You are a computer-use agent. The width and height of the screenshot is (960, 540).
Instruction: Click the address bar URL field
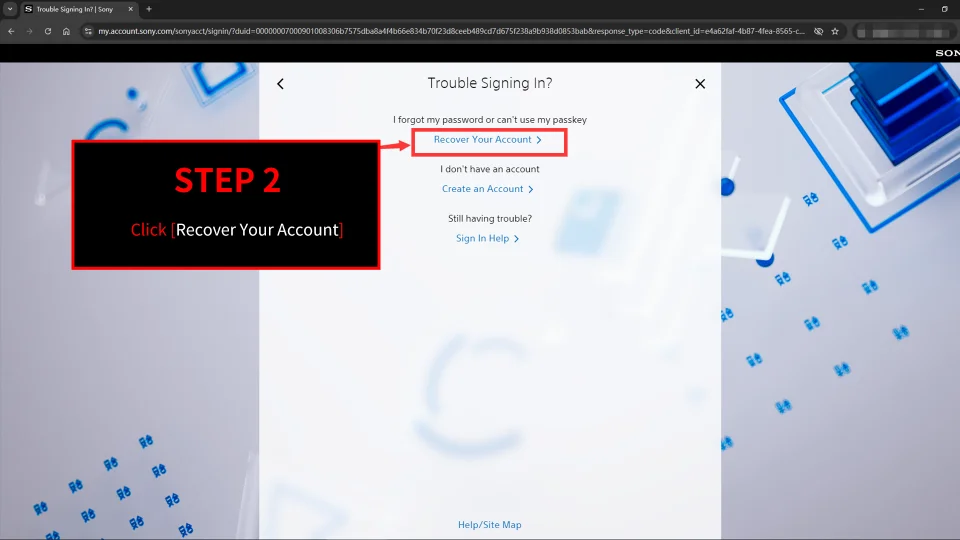pos(450,31)
